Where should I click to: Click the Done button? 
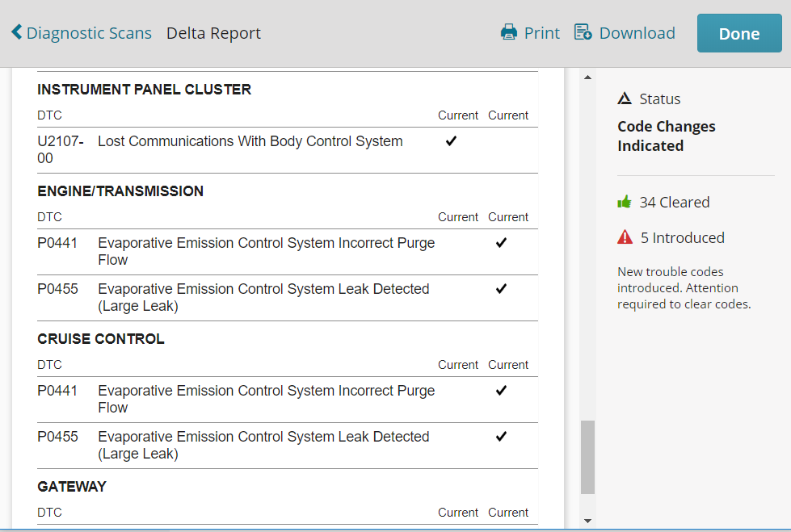pos(739,33)
